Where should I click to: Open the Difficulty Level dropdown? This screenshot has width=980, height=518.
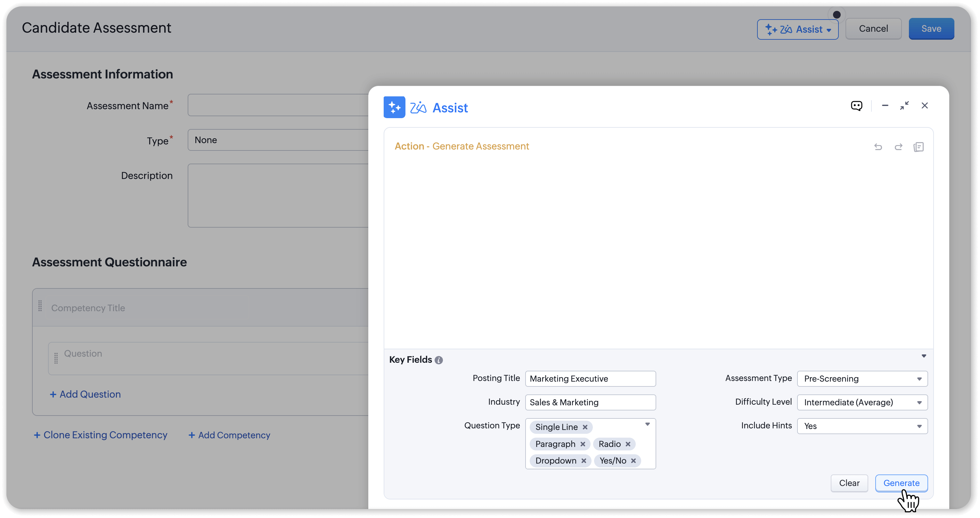click(862, 402)
